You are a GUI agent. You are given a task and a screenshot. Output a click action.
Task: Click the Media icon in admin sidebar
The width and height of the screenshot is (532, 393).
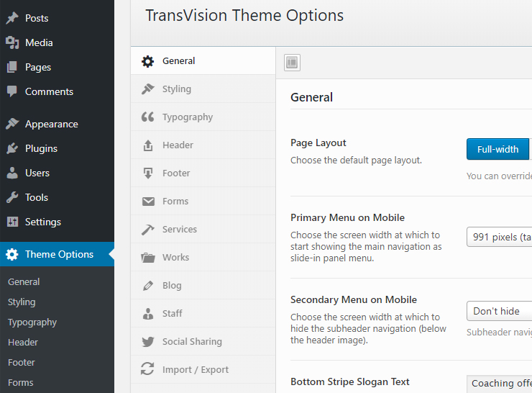(12, 42)
